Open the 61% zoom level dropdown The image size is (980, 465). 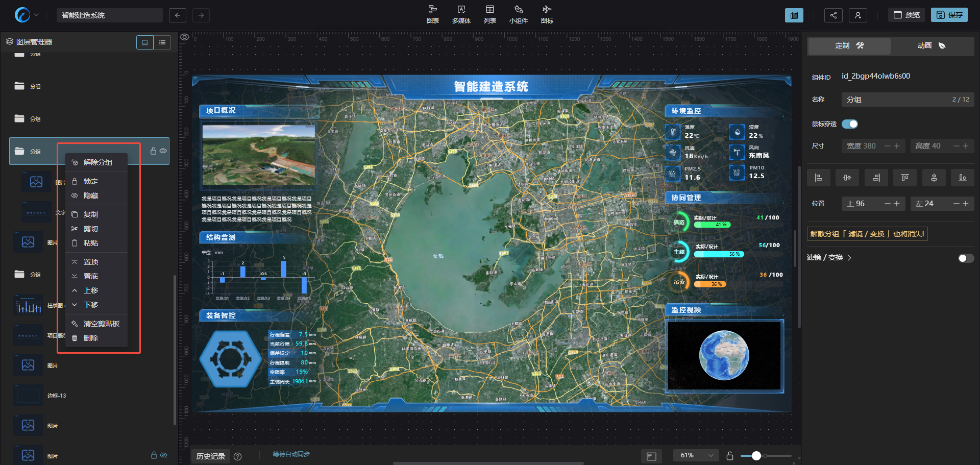696,455
